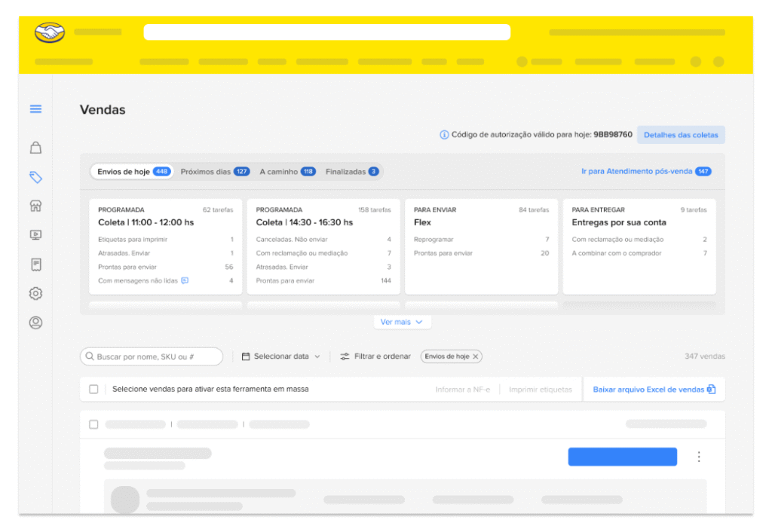Open the shopping bag sidebar icon

(35, 148)
